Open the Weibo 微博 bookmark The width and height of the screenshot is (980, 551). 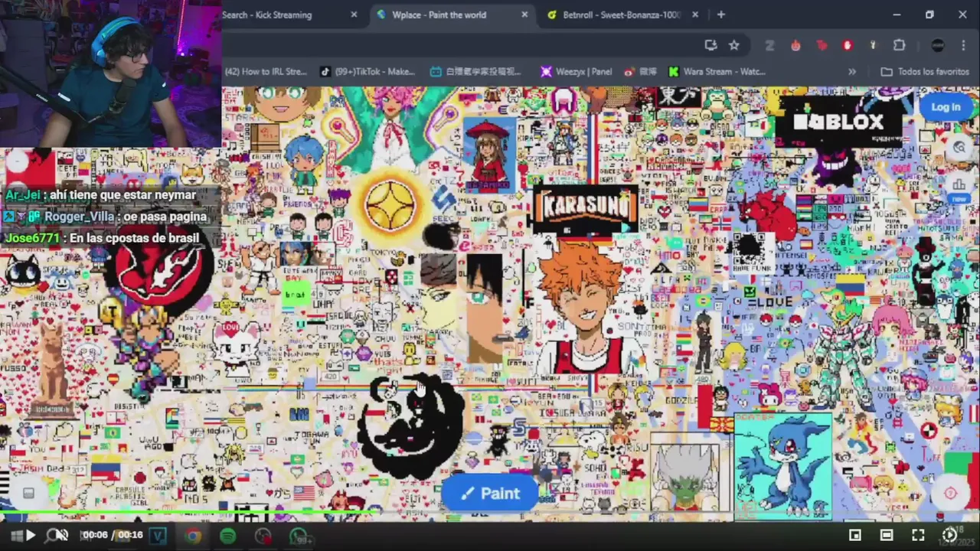click(641, 71)
